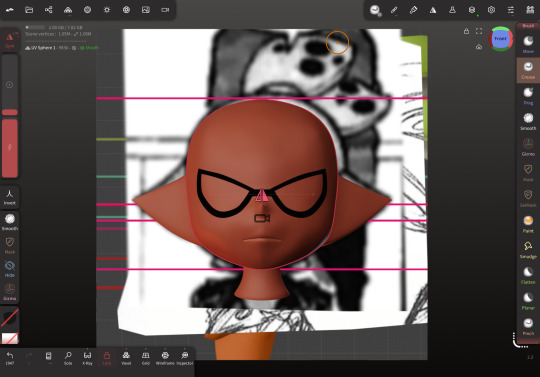Screen dimensions: 540x377
Task: Toggle X-Ray mode
Action: click(87, 358)
